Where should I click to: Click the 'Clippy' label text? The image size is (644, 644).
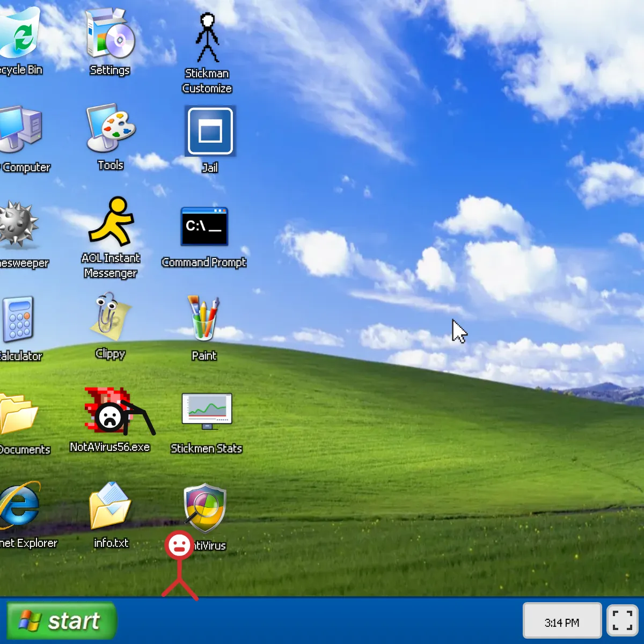coord(110,354)
